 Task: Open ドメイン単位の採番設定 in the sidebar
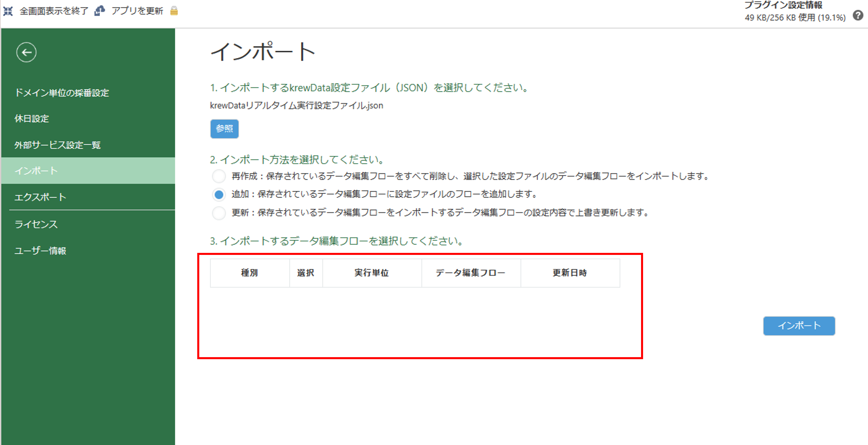click(62, 93)
